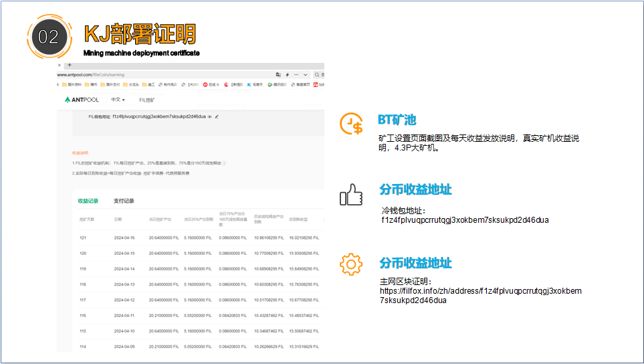Click the 当日挖矿产出 column header
The width and height of the screenshot is (644, 364).
tap(160, 219)
